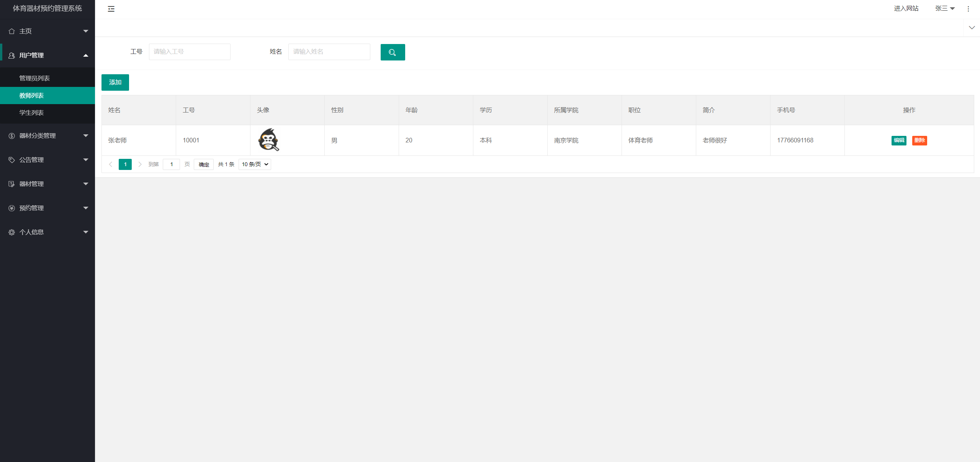This screenshot has height=462, width=980.
Task: Click the orange 删除 button for 张老师
Action: [x=919, y=140]
